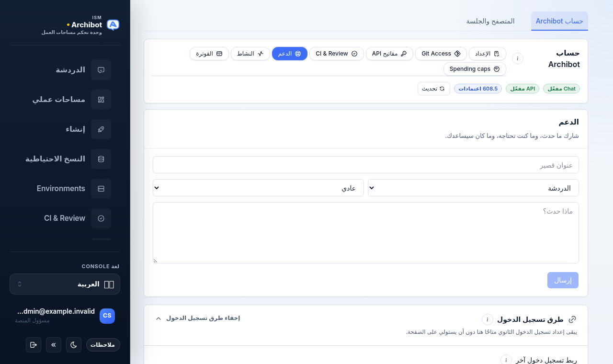The image size is (613, 364).
Task: Open مساحات عملي sidebar menu label
Action: tap(59, 100)
